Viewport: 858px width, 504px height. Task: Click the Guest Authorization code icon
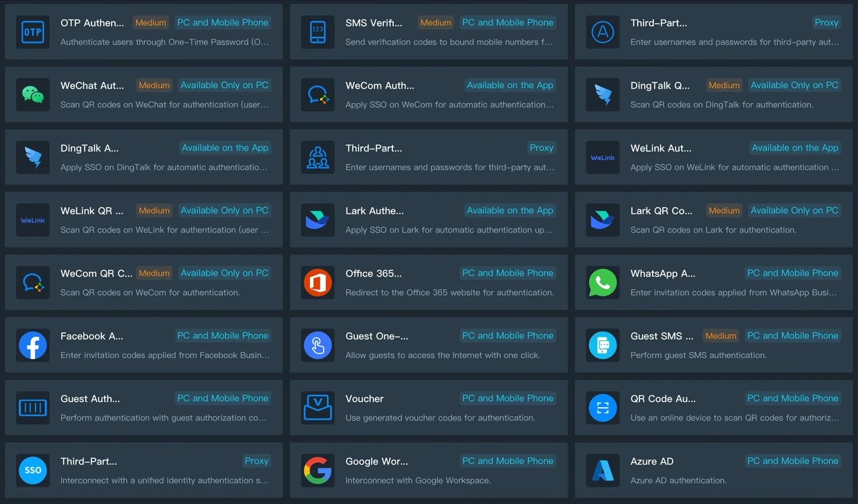click(x=33, y=408)
